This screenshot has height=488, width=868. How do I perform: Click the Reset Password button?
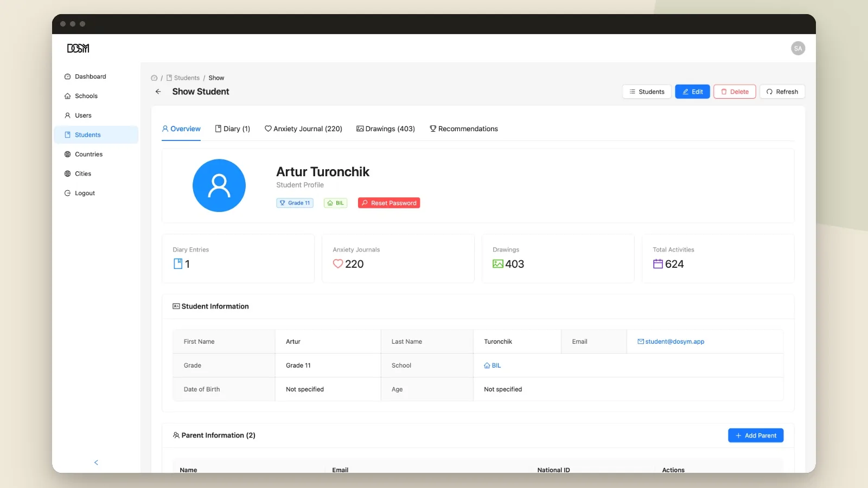pos(389,203)
